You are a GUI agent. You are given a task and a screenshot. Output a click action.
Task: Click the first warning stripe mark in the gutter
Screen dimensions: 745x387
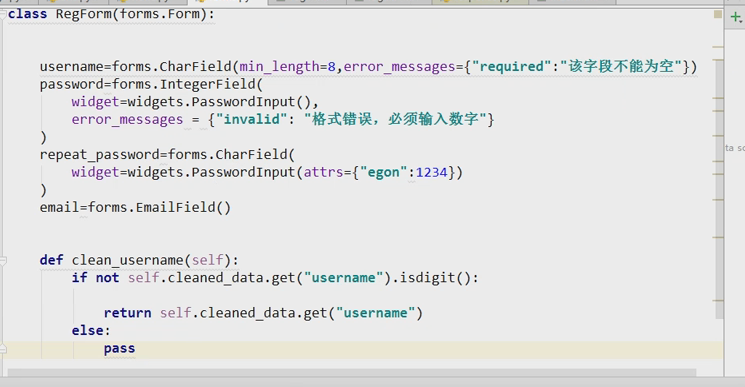coord(718,47)
